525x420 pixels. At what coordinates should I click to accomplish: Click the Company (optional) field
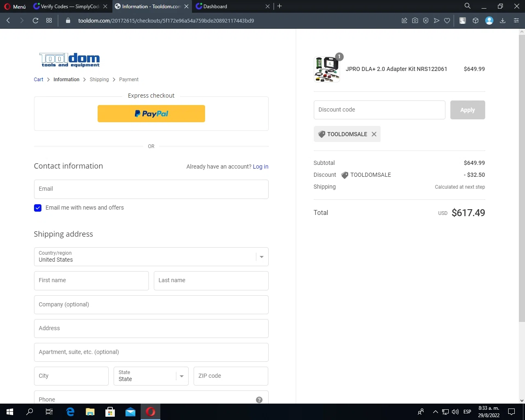click(151, 305)
